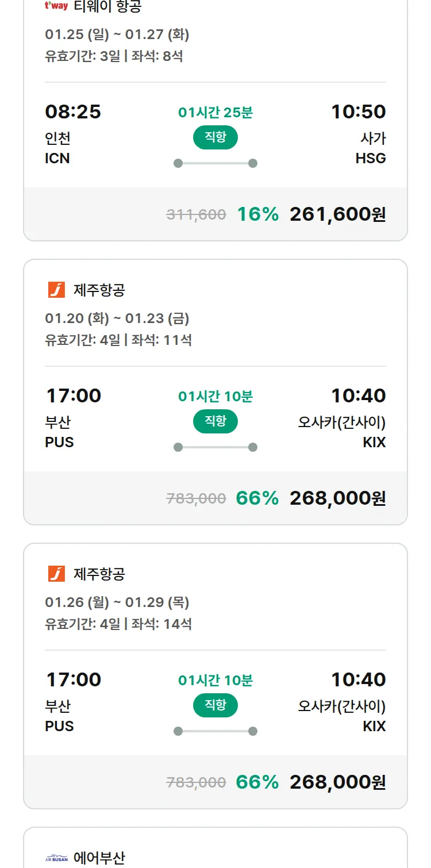The width and height of the screenshot is (431, 868).
Task: Select the 268,000원 fare with 11 seats left
Action: (x=337, y=498)
